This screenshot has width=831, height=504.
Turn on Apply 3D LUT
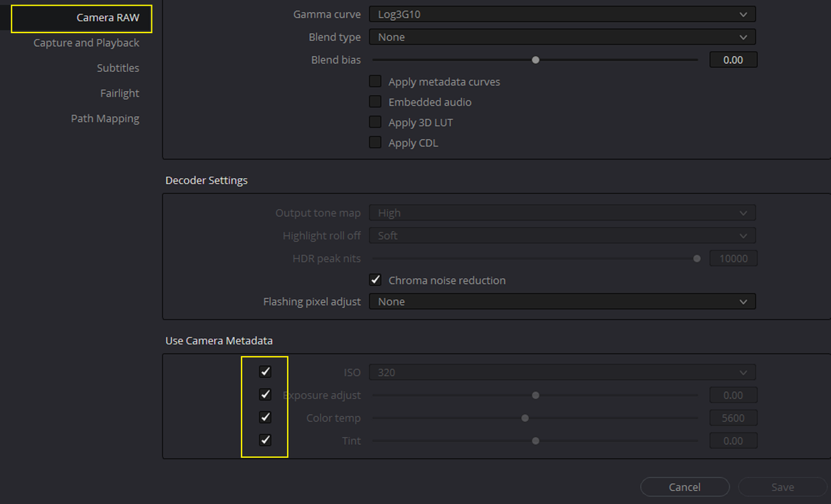coord(375,122)
